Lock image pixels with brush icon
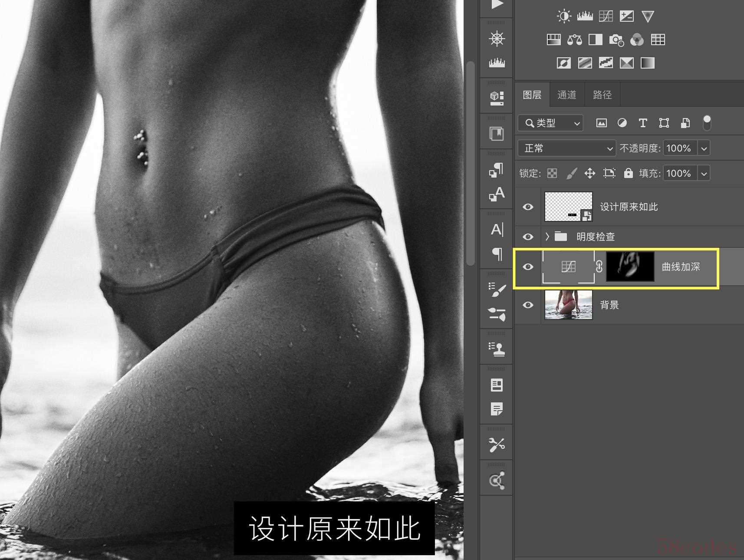744x560 pixels. click(572, 174)
